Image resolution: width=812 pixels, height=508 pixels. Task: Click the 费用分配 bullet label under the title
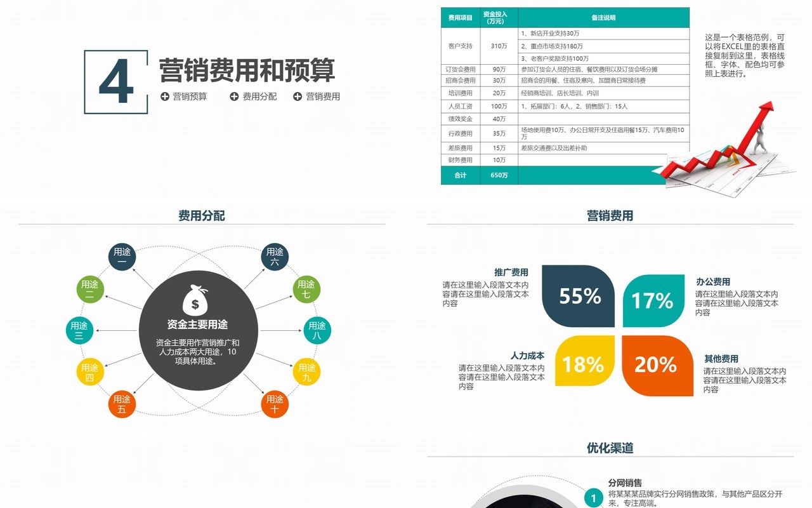pyautogui.click(x=259, y=97)
